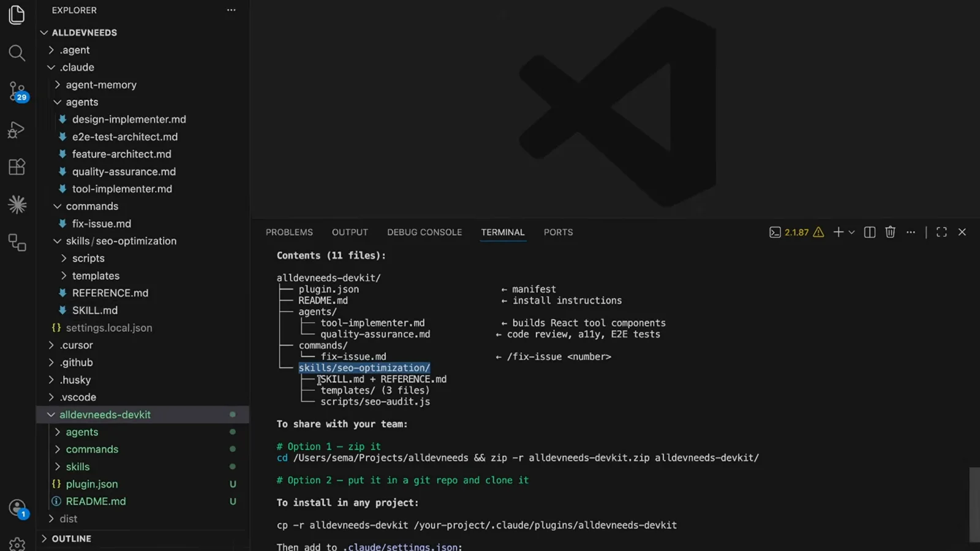
Task: Open the Accounts icon in activity bar
Action: tap(17, 508)
